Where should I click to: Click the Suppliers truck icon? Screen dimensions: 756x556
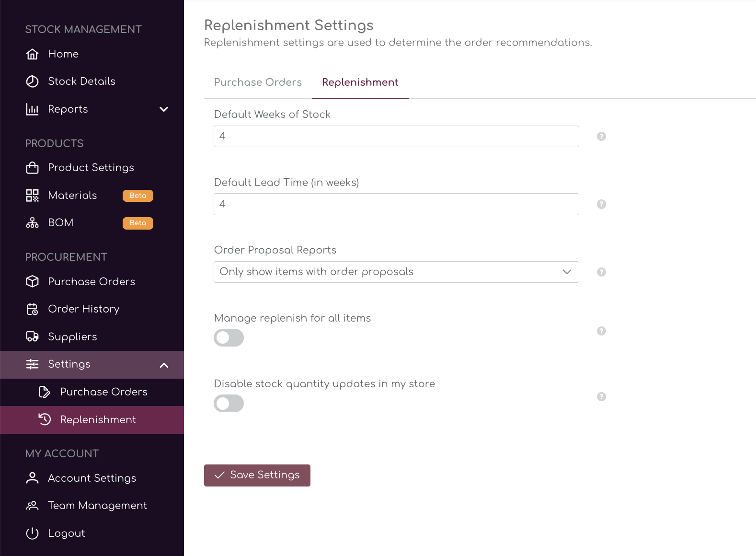[x=32, y=337]
